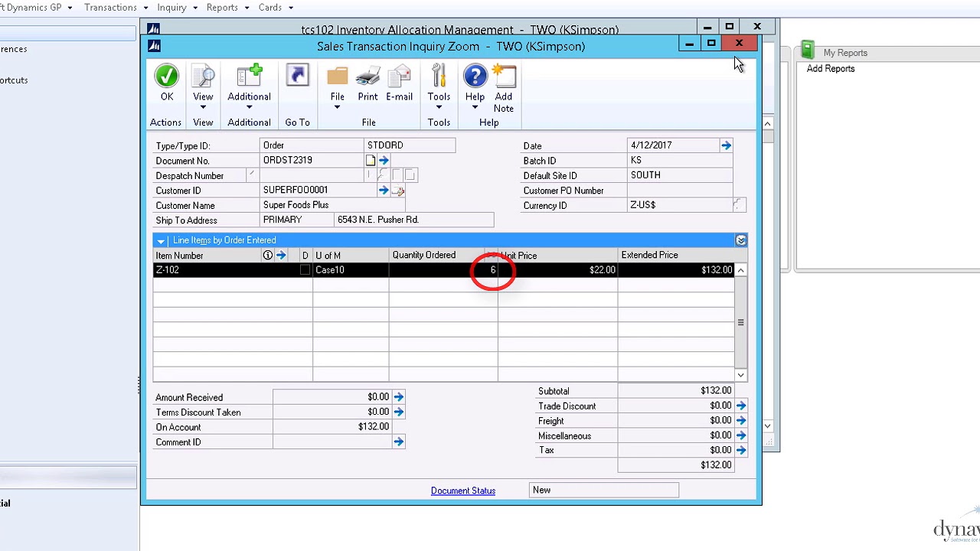
Task: Click the arrow beside Comment ID
Action: point(398,442)
